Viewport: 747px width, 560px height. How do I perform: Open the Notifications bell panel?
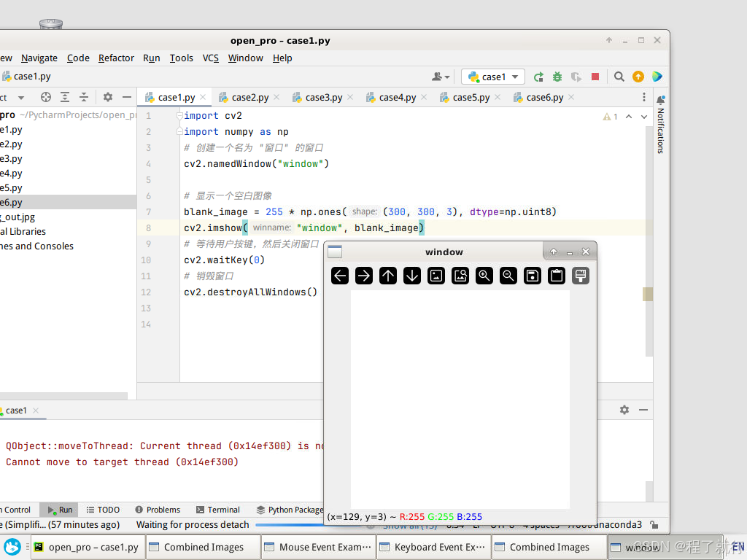pyautogui.click(x=660, y=100)
